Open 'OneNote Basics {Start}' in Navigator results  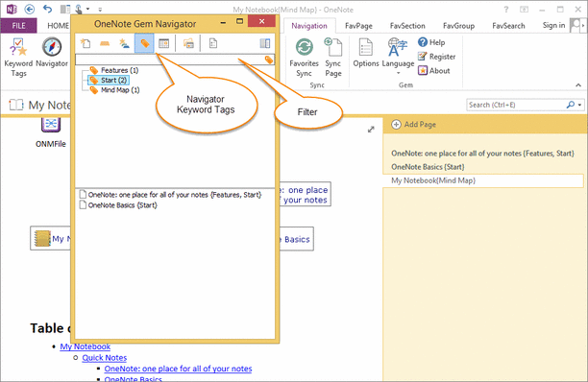click(x=118, y=205)
